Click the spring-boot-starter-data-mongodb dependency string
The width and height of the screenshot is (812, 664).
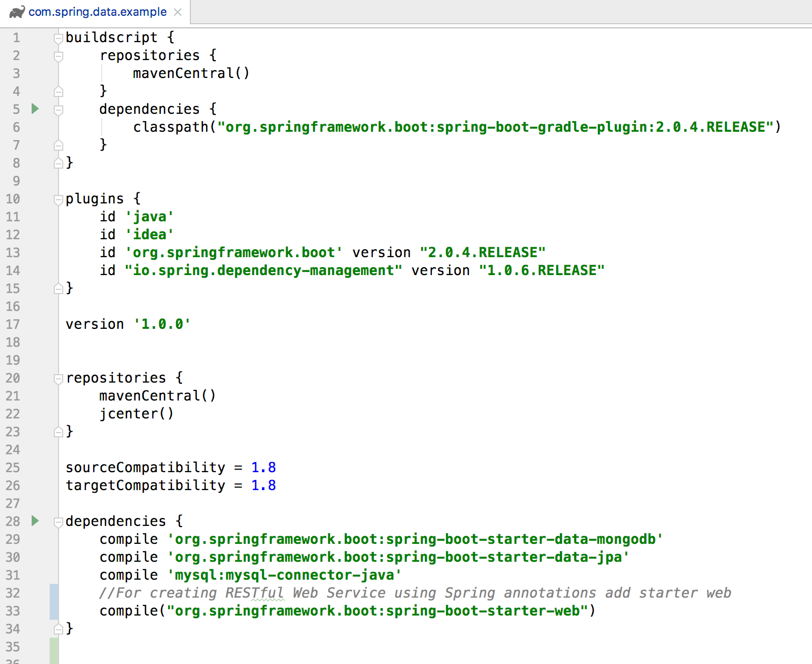[415, 539]
